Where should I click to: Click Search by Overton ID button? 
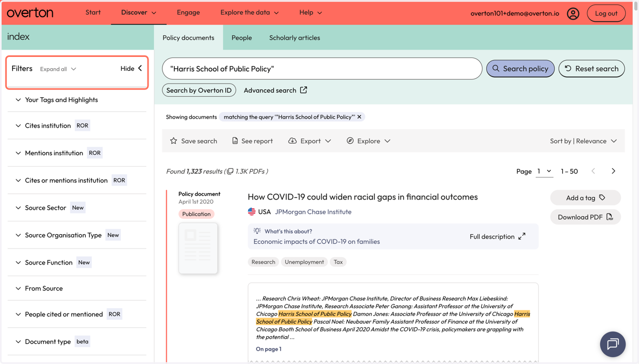pos(199,90)
